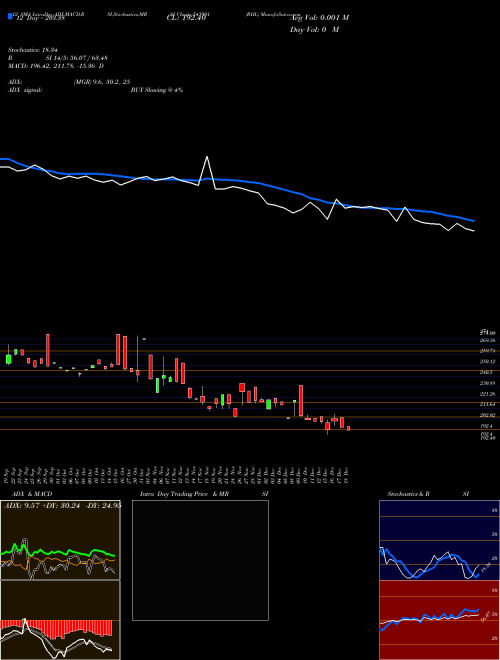Select the '(MGR) 9.6, 30.2, 25' ADX values
The width and height of the screenshot is (500, 660).
point(101,82)
